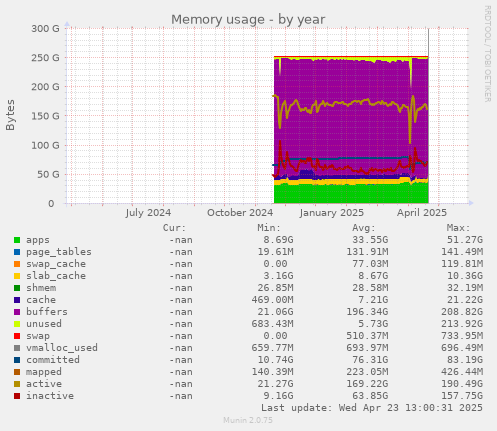Select the 'mapped' legend label
This screenshot has width=497, height=431.
point(44,372)
